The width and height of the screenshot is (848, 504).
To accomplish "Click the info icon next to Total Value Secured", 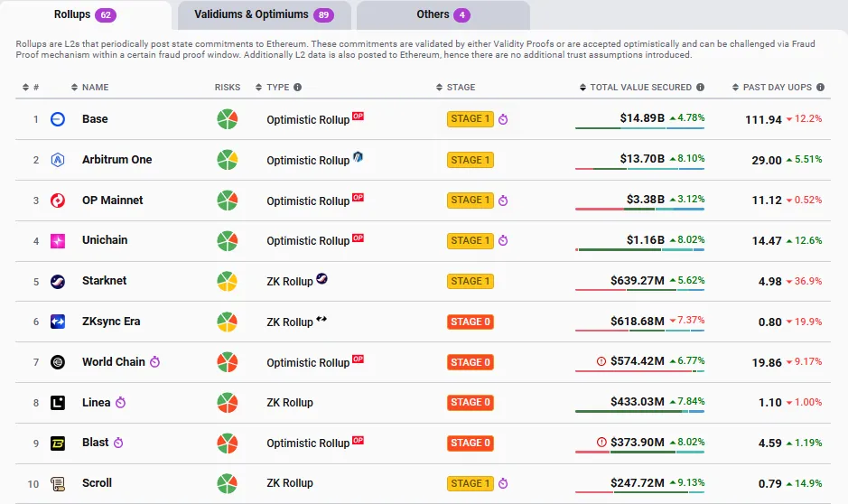I will pyautogui.click(x=701, y=87).
